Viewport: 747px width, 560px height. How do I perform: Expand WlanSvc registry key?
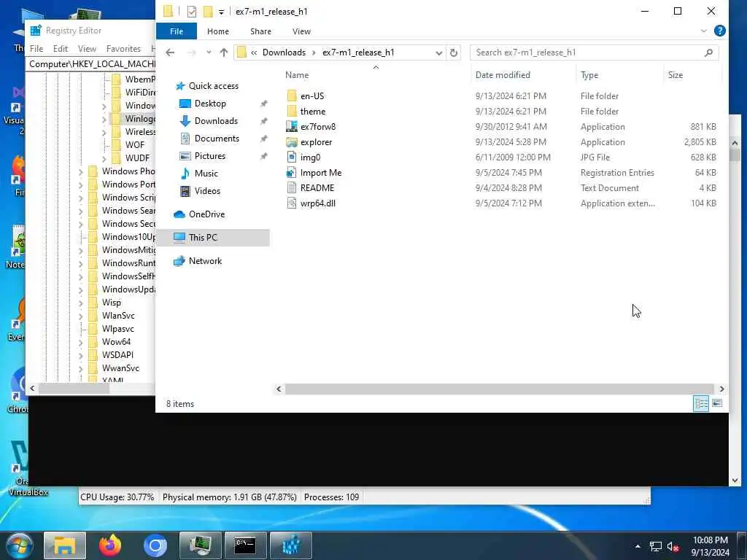(x=80, y=316)
